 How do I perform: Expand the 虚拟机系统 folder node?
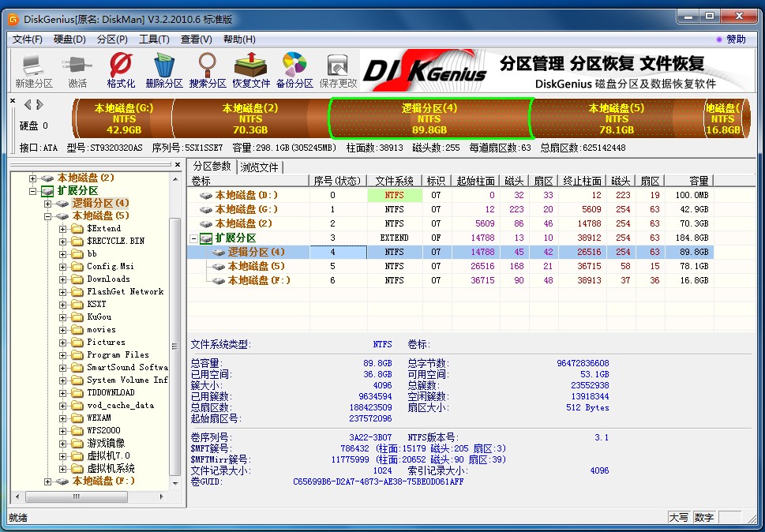pyautogui.click(x=62, y=469)
